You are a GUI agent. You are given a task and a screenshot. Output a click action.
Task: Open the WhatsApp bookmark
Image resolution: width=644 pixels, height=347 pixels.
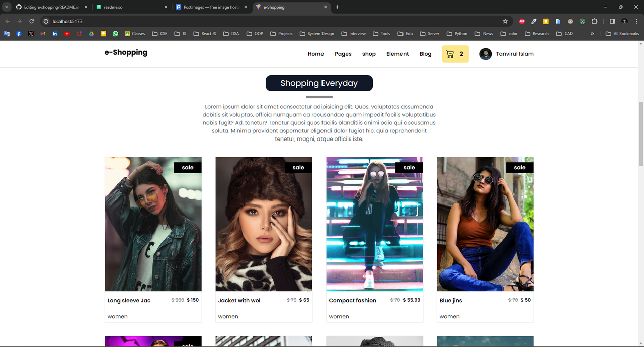pyautogui.click(x=115, y=34)
